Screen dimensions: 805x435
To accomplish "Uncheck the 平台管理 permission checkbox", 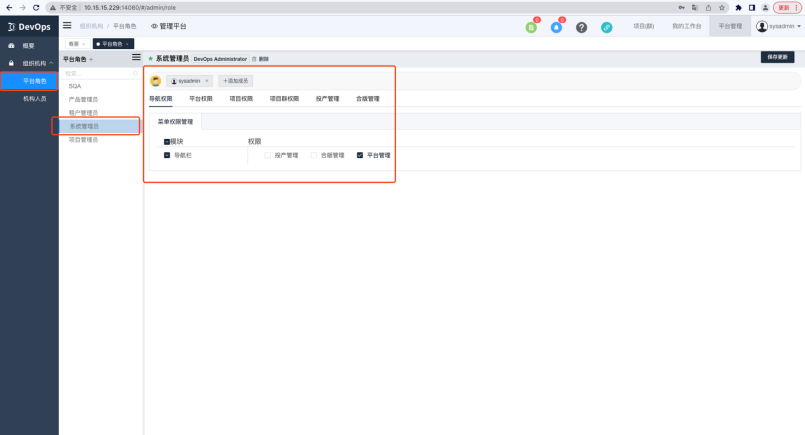I will [x=360, y=155].
